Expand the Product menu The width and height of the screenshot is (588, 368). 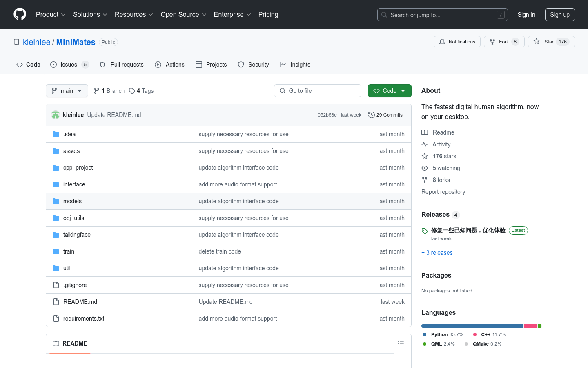click(51, 14)
